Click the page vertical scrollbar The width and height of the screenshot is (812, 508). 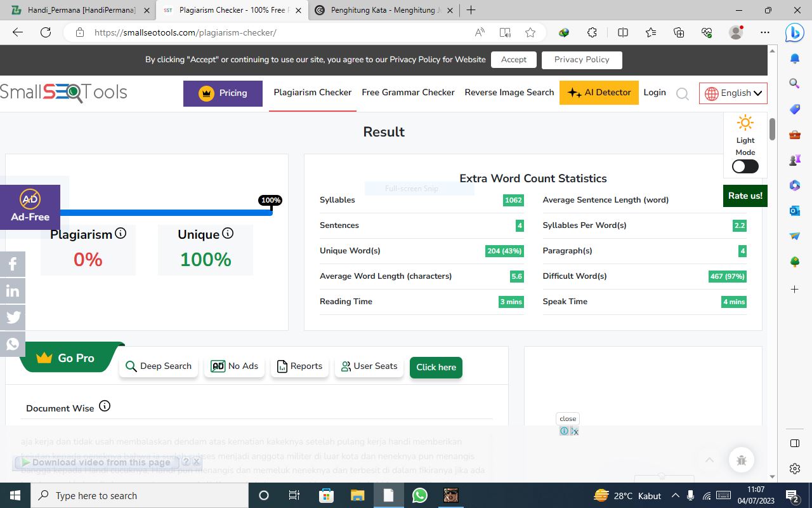click(772, 130)
